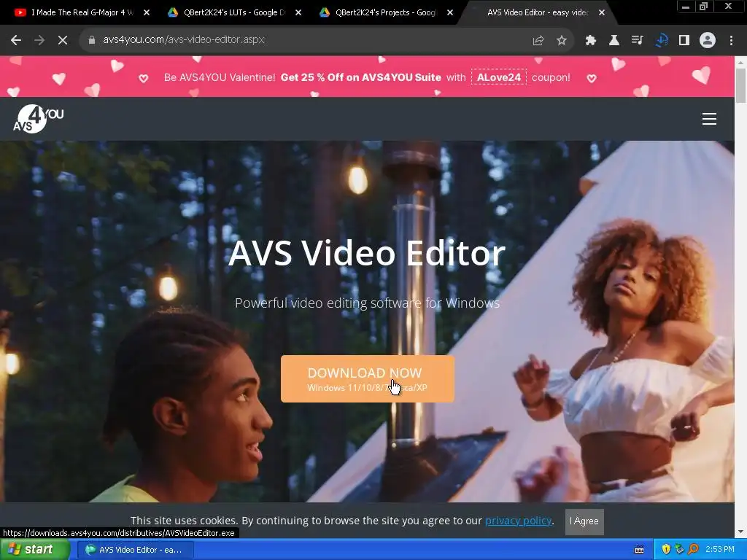Toggle the side panel icon
Image resolution: width=747 pixels, height=560 pixels.
(684, 41)
